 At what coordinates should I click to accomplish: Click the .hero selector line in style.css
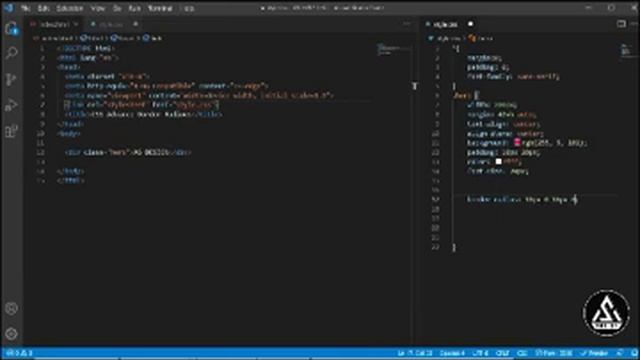(x=466, y=95)
